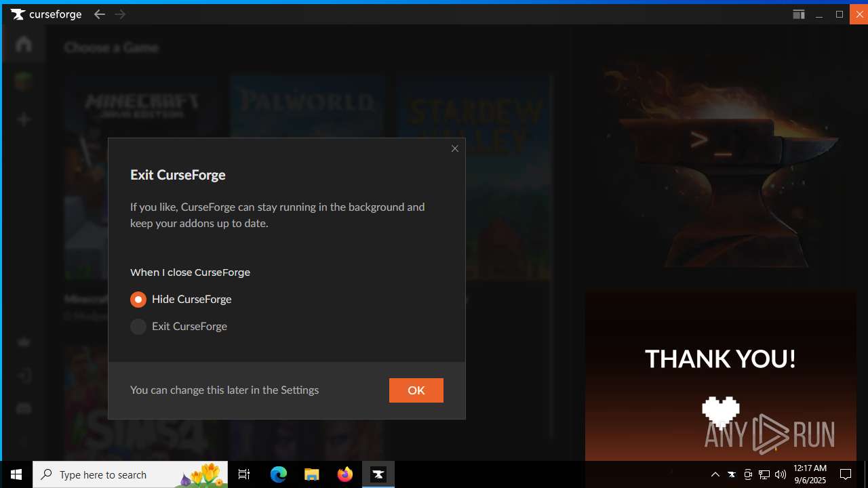Click the CurseForge taskbar icon

(x=378, y=474)
